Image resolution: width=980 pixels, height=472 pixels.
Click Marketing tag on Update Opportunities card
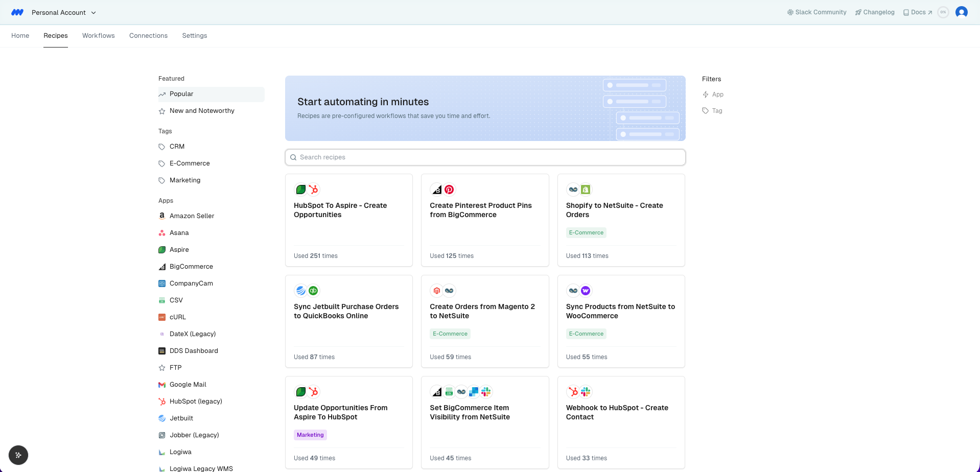[x=310, y=435]
